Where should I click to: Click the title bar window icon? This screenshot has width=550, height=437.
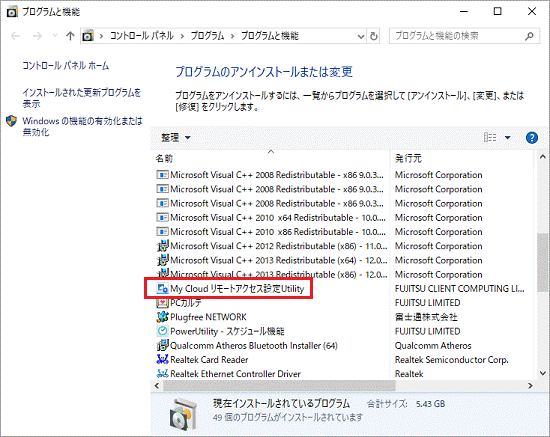pyautogui.click(x=12, y=12)
